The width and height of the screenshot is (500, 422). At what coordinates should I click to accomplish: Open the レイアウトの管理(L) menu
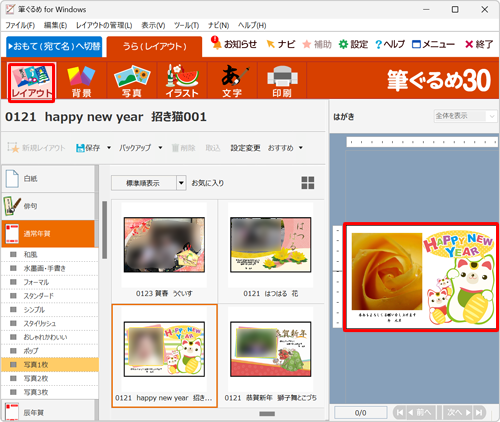point(104,25)
